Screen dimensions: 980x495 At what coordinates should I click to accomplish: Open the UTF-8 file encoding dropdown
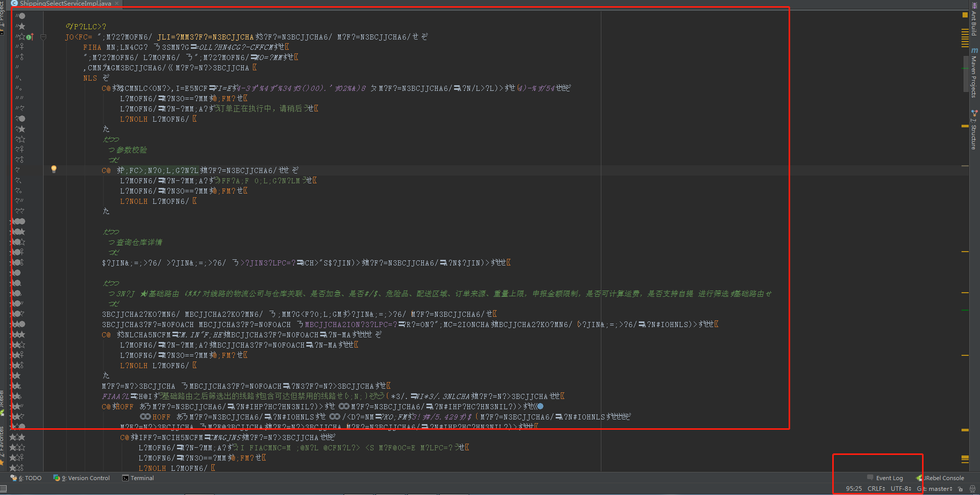coord(901,489)
